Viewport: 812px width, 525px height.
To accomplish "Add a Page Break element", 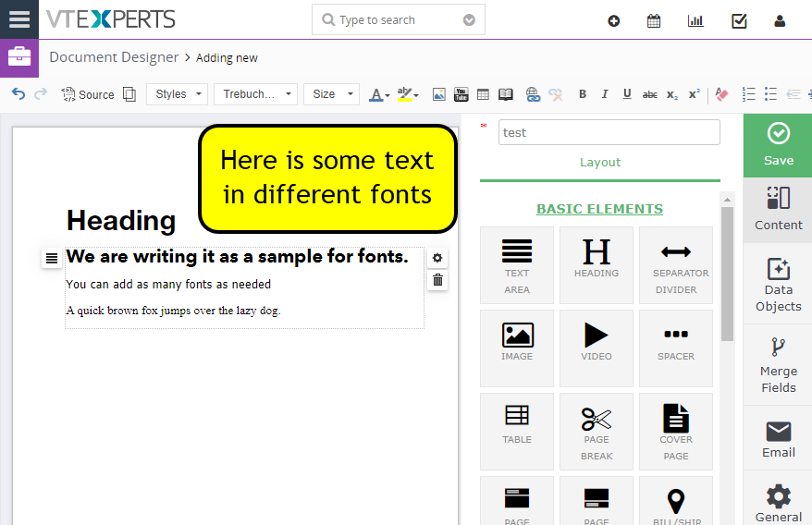I will (x=597, y=432).
